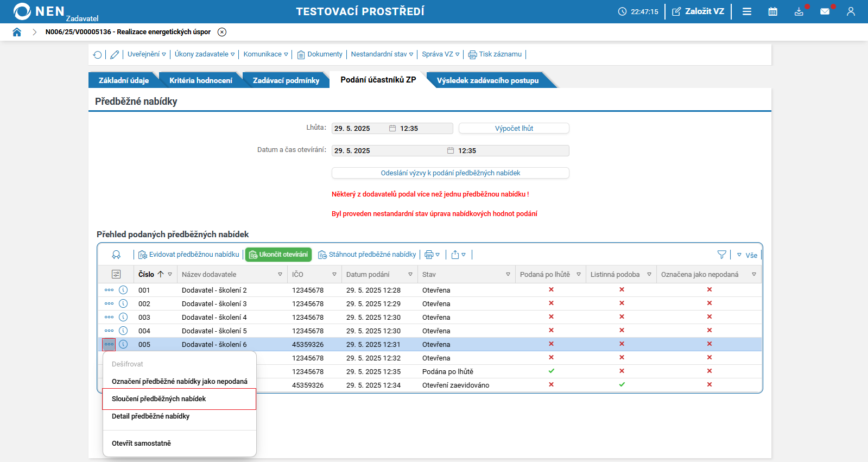Image resolution: width=868 pixels, height=462 pixels.
Task: Show info for offer 002
Action: (123, 303)
